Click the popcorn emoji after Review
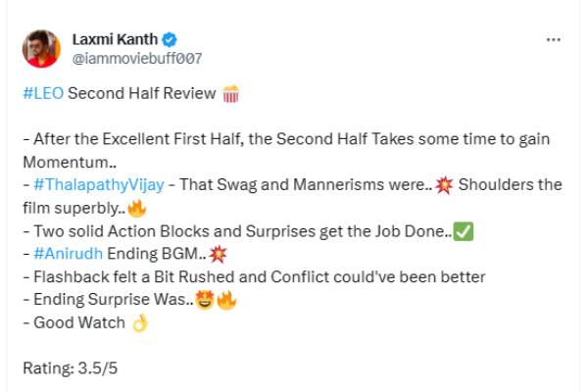The height and width of the screenshot is (392, 588). [230, 95]
